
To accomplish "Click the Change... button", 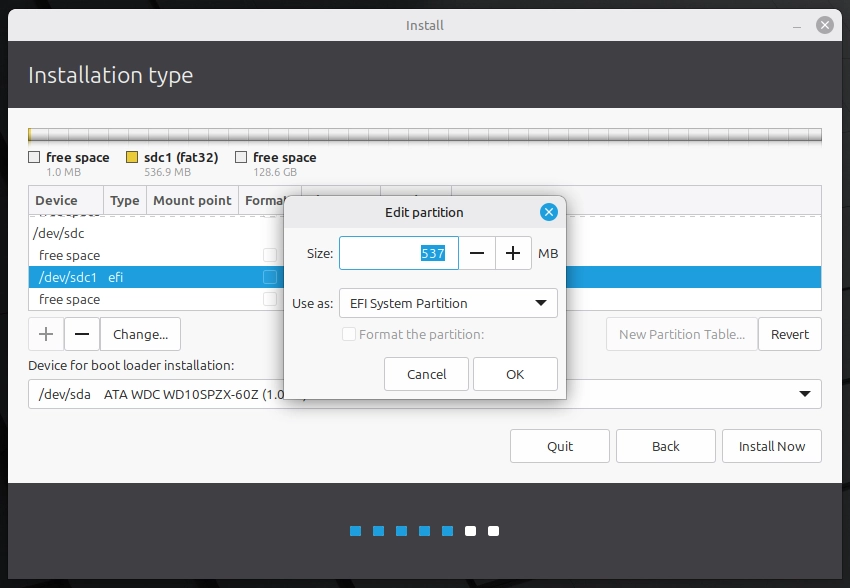I will (x=140, y=333).
